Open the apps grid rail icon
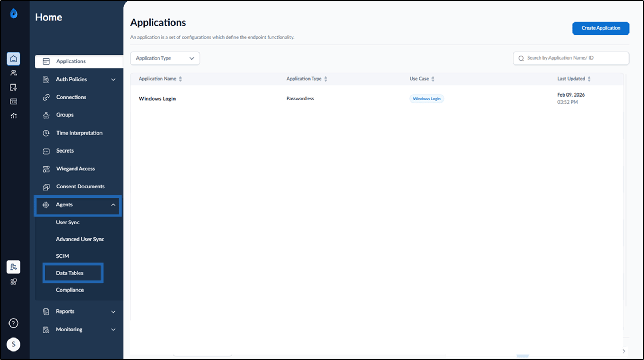 tap(13, 281)
